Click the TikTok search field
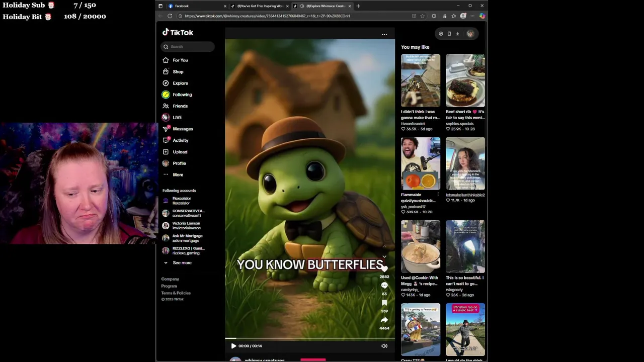Viewport: 644px width, 362px height. pos(188,47)
